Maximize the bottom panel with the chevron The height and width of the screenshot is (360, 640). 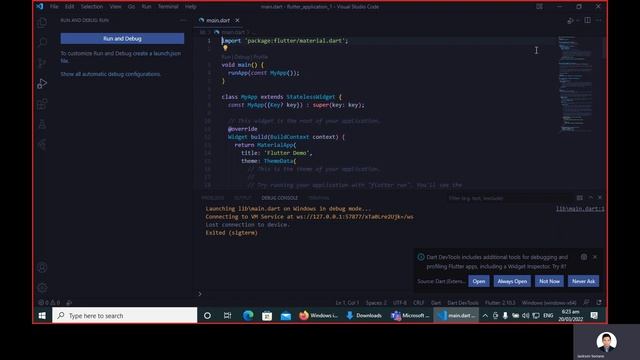(x=590, y=198)
